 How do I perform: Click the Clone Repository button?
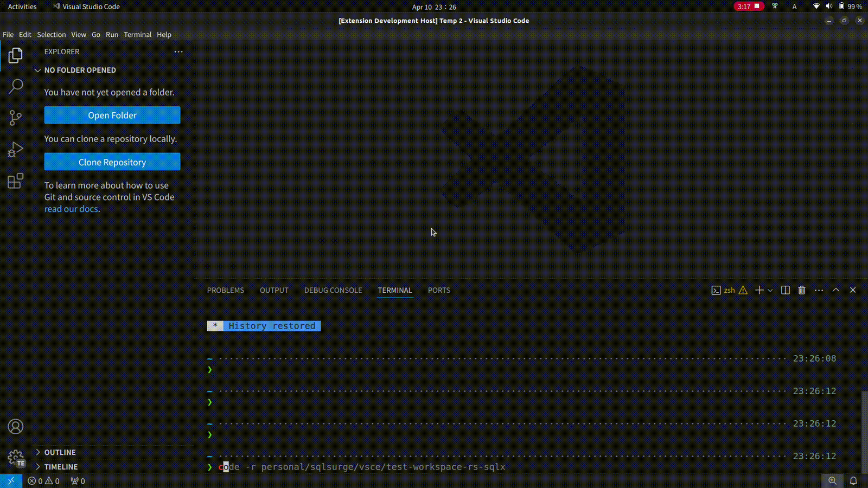pos(112,162)
